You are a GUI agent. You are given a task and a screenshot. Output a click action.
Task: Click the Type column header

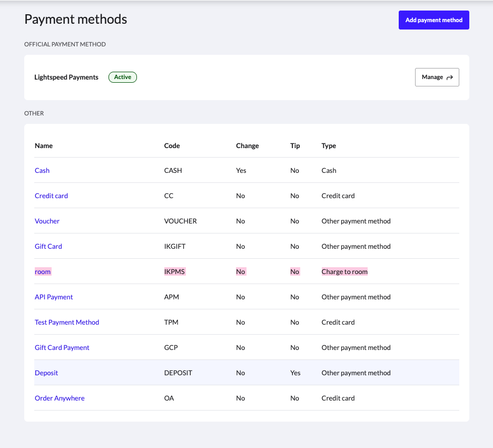click(329, 145)
